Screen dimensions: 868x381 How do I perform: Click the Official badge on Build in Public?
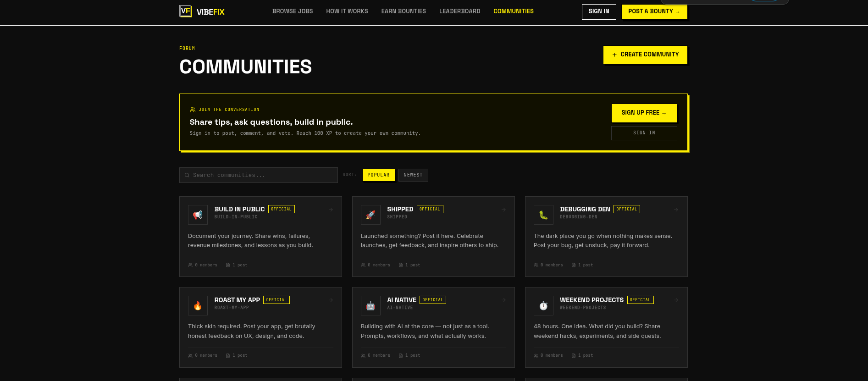[282, 209]
